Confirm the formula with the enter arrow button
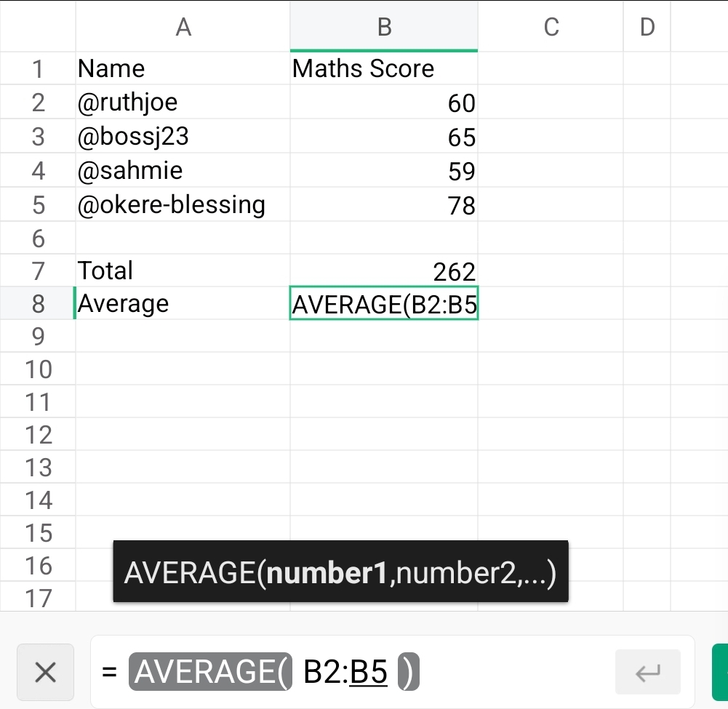Viewport: 728px width, 709px height. (648, 672)
